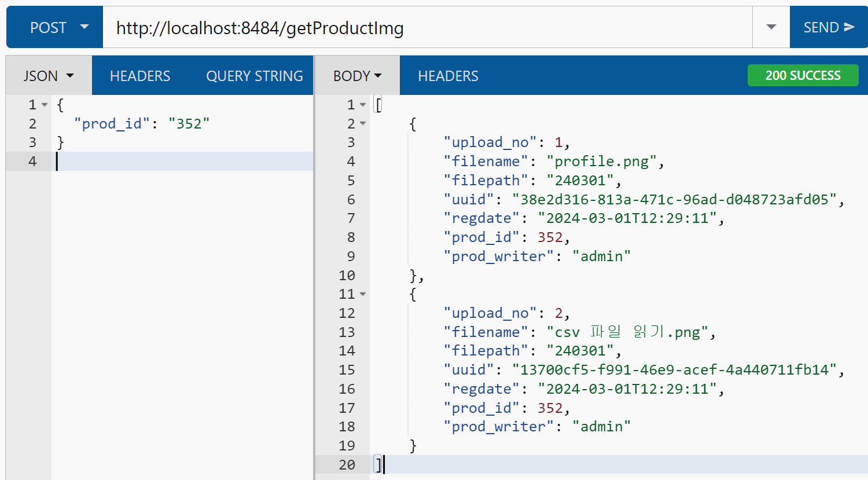Image resolution: width=868 pixels, height=480 pixels.
Task: Click the regdate value on response line 7
Action: click(x=627, y=218)
